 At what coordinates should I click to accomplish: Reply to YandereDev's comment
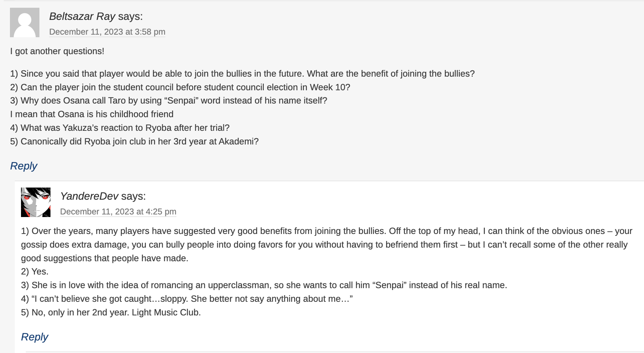pos(35,337)
